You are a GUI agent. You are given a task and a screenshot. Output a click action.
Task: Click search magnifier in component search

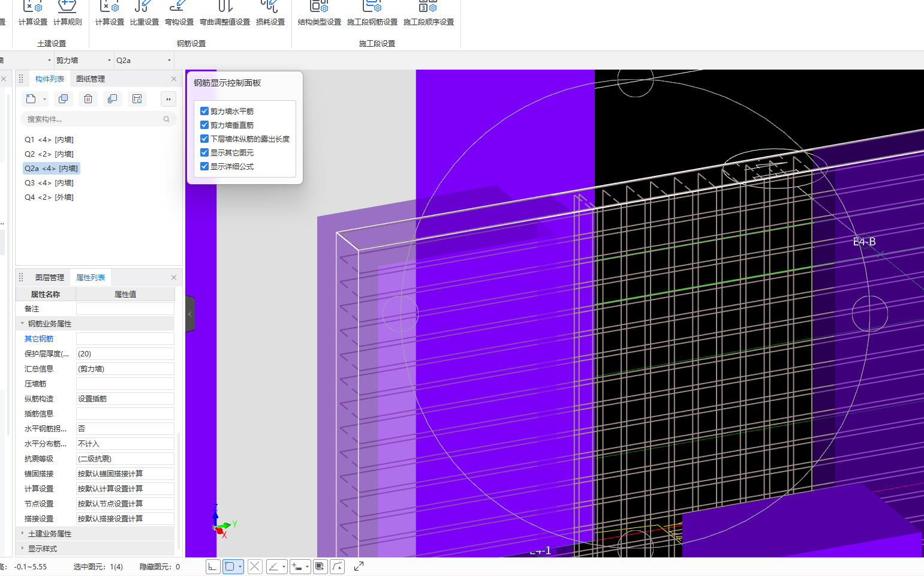(x=166, y=119)
